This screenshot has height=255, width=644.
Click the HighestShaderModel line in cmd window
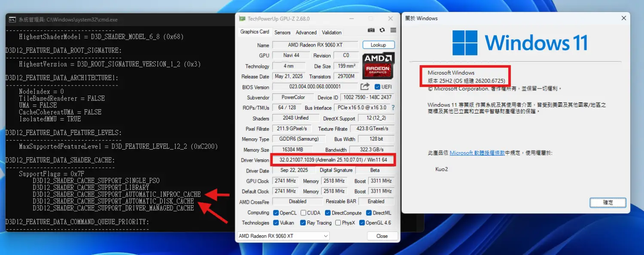(101, 37)
